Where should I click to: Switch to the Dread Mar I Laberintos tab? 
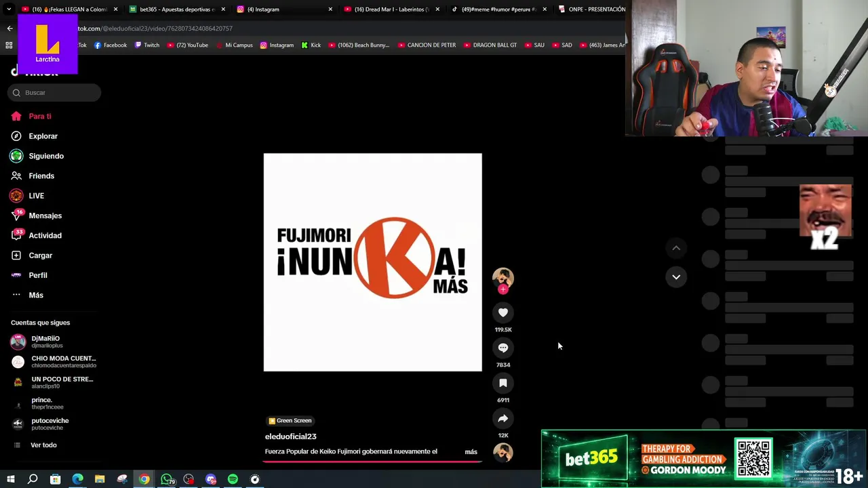tap(391, 9)
